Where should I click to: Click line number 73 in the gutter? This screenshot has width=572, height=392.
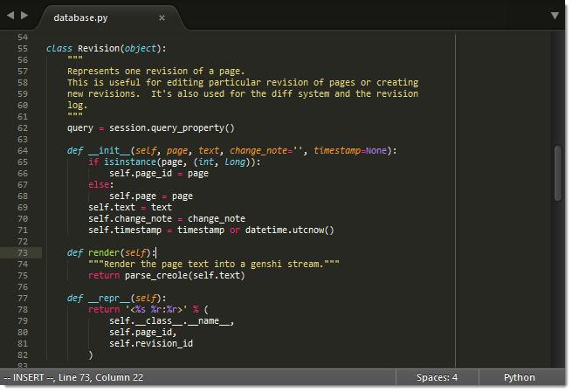[23, 252]
